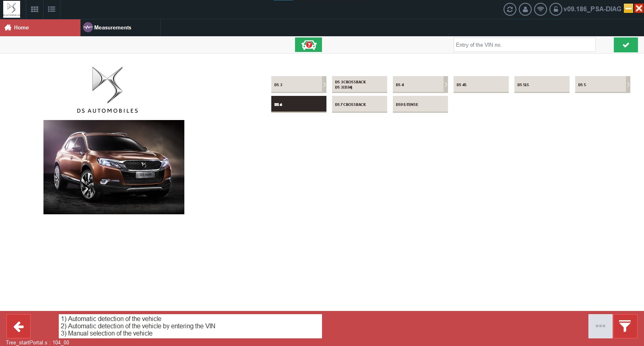Confirm VIN with green checkmark button
Screen dimensions: 644x346
(x=625, y=45)
